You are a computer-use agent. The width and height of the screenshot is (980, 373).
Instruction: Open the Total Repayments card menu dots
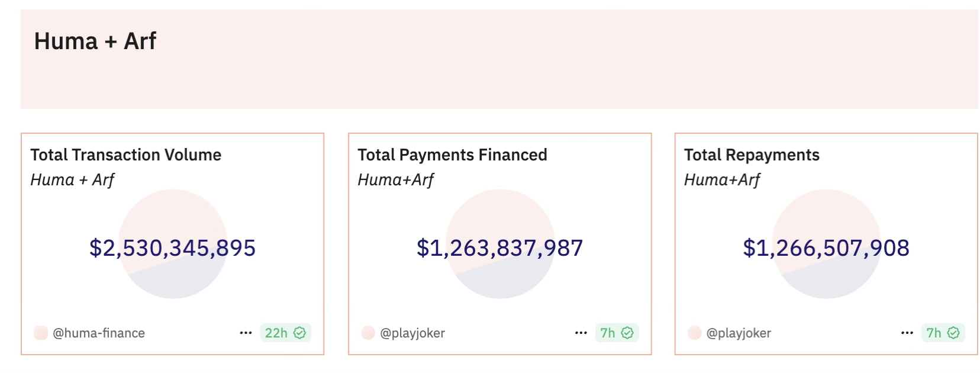[907, 333]
